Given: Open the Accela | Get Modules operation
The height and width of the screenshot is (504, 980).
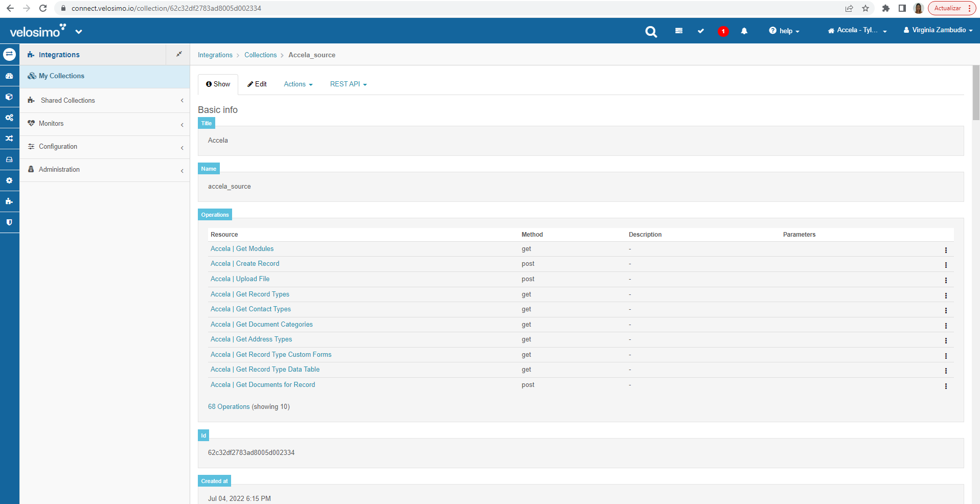Looking at the screenshot, I should click(x=242, y=249).
